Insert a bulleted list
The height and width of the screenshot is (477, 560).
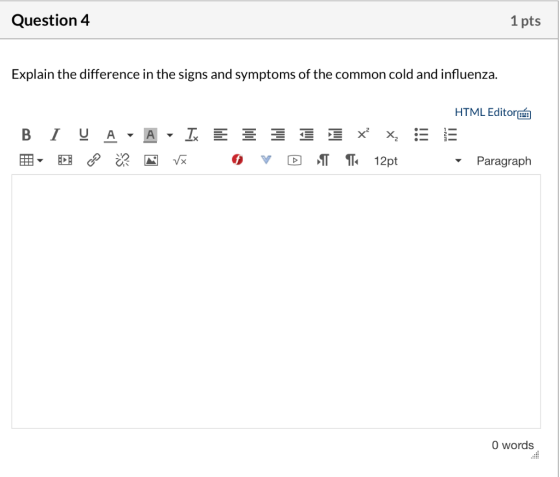click(x=421, y=135)
